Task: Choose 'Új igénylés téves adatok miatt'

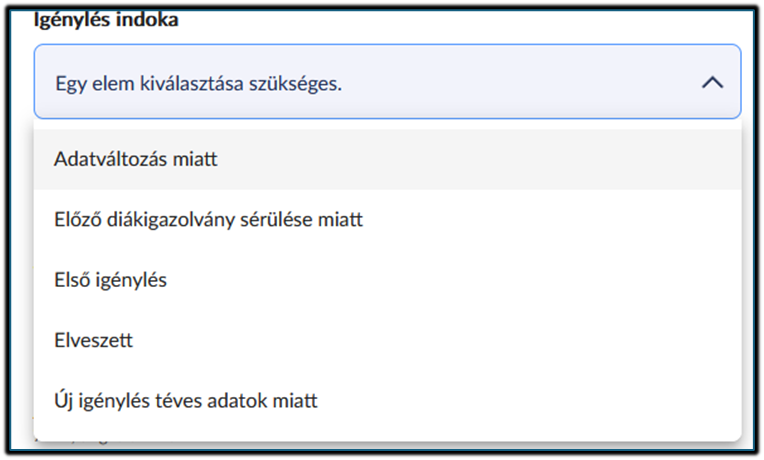Action: [x=186, y=401]
